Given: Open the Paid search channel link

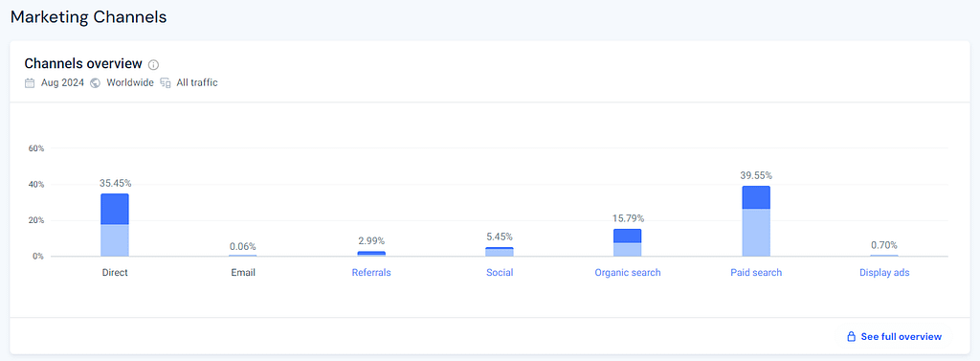Looking at the screenshot, I should pos(756,273).
